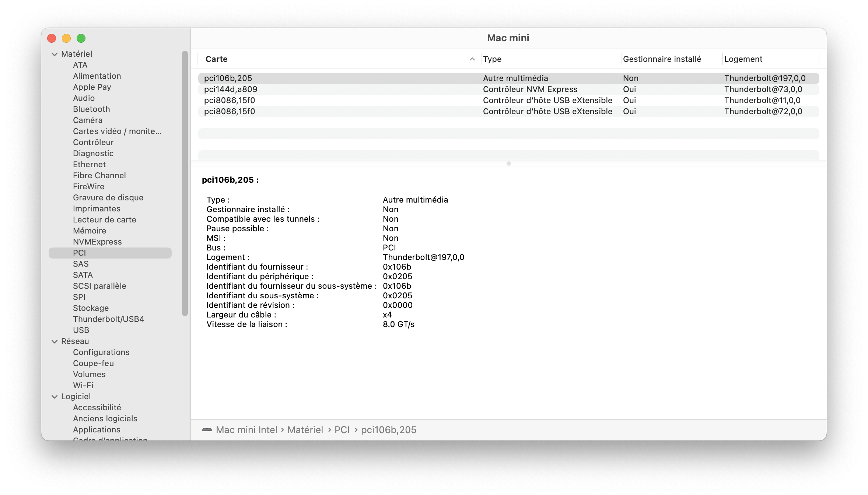Click the Logement column header
Image resolution: width=868 pixels, height=495 pixels.
(x=743, y=59)
